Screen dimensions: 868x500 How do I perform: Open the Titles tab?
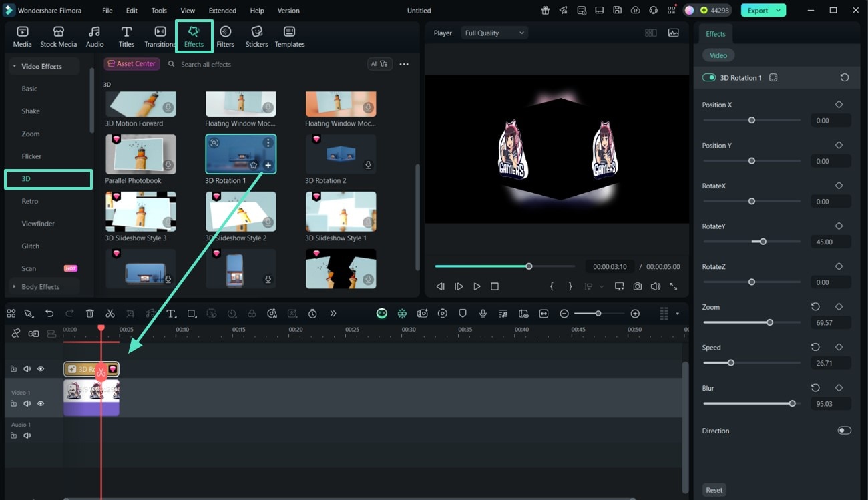tap(126, 37)
